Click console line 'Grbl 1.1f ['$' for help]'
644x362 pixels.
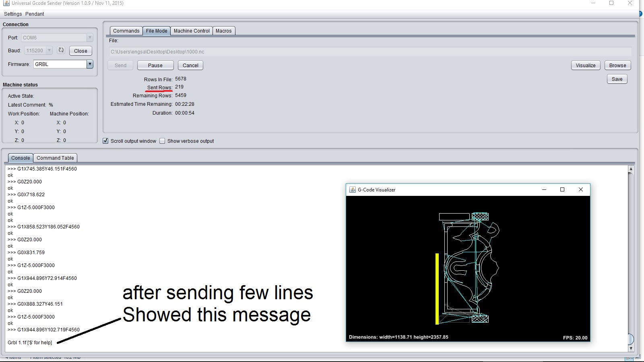click(x=30, y=343)
